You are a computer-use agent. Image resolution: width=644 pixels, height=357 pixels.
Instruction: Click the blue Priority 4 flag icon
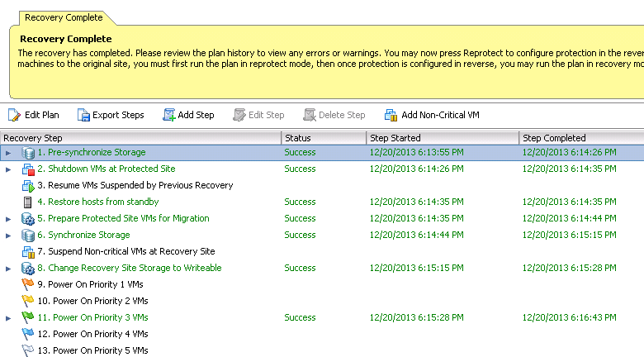click(27, 334)
